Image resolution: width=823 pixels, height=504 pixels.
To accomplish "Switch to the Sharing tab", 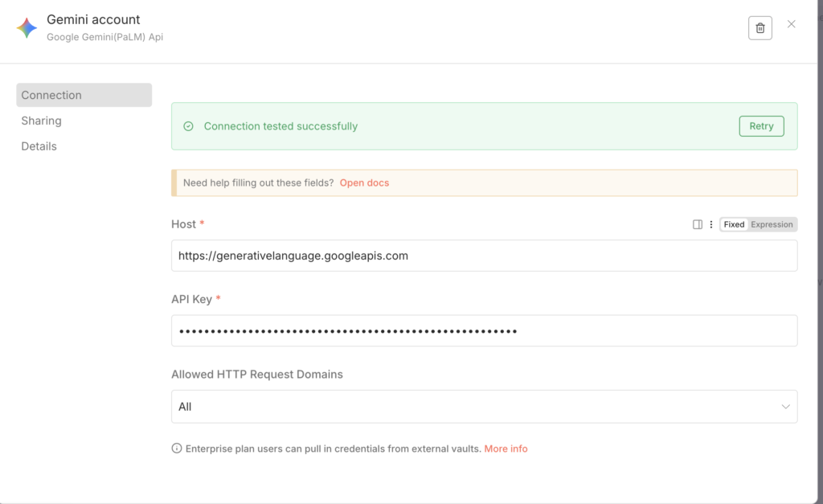I will tap(42, 121).
